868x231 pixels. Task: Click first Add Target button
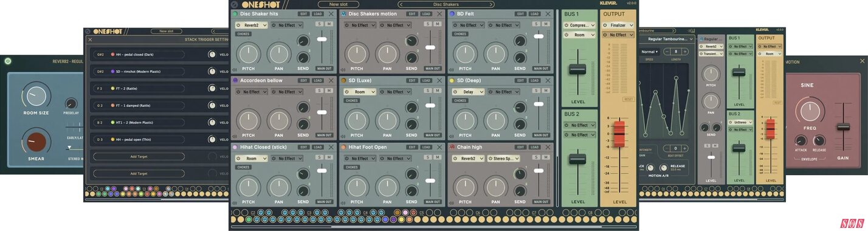point(139,156)
